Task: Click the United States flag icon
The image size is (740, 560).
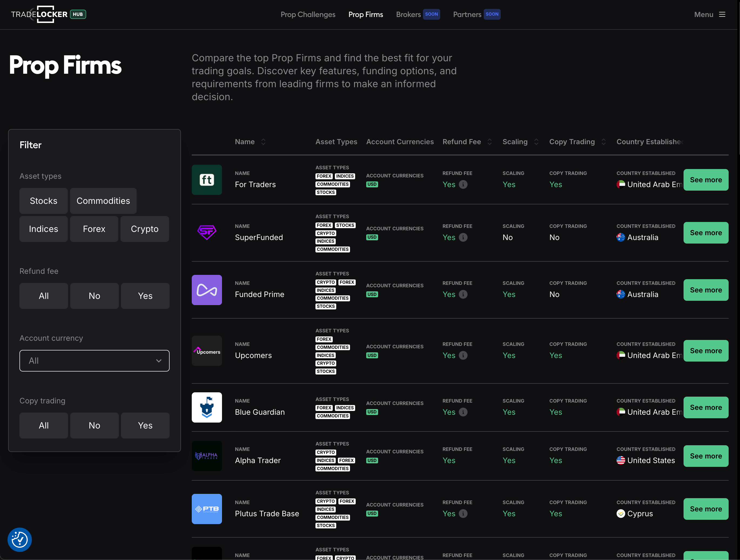Action: click(621, 460)
